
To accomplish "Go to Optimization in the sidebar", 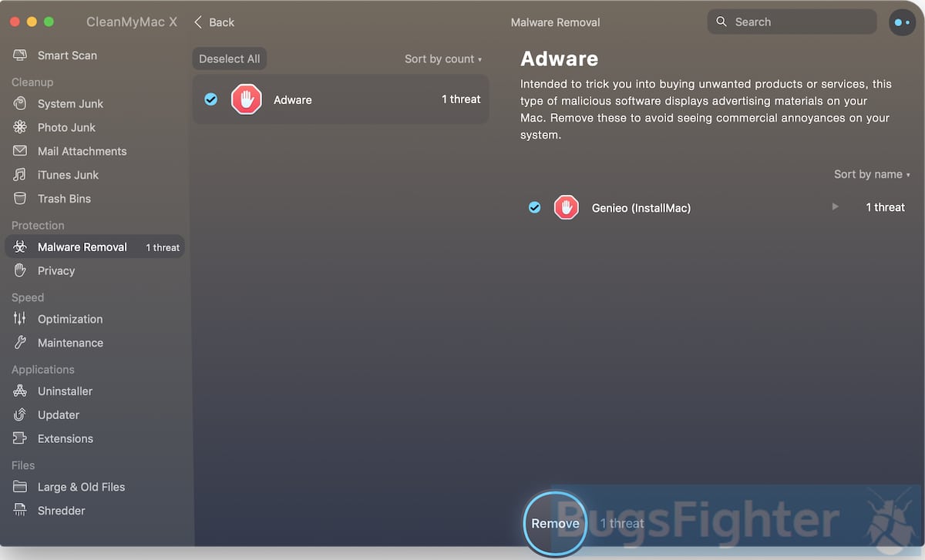I will pyautogui.click(x=69, y=319).
